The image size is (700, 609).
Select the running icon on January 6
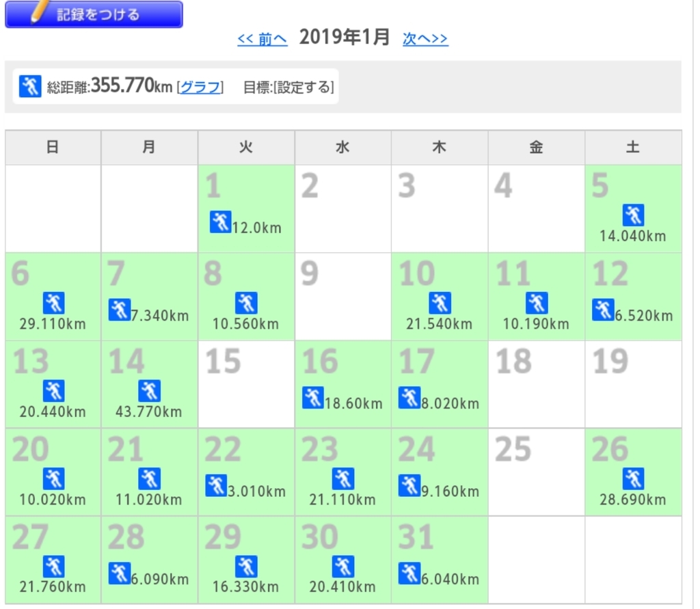53,303
